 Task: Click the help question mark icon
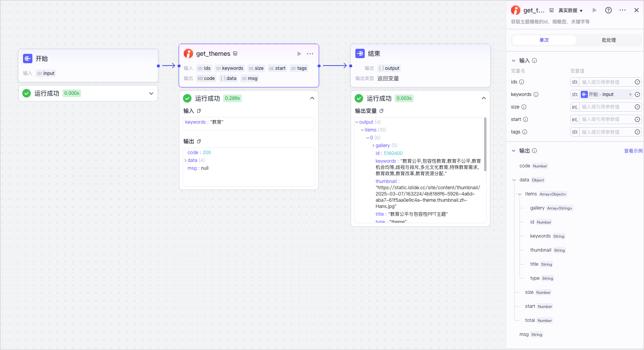[609, 10]
